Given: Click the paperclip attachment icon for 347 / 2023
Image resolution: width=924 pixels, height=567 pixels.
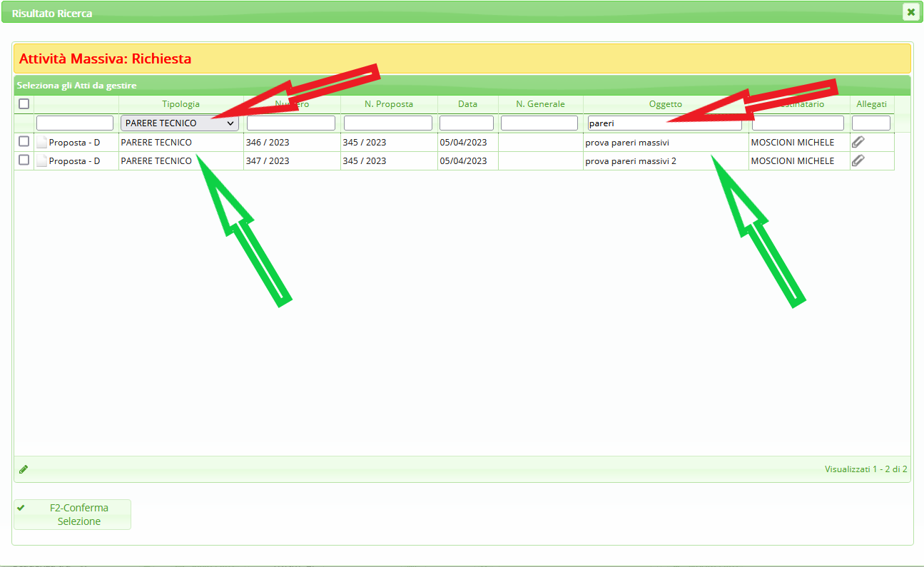Looking at the screenshot, I should 858,160.
